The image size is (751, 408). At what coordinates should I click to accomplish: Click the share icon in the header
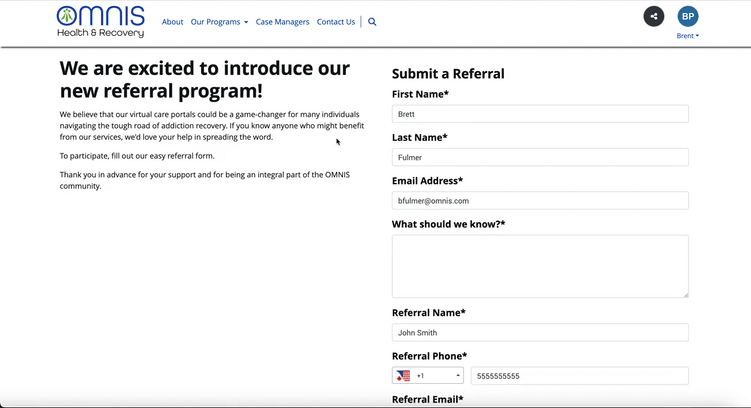point(653,16)
